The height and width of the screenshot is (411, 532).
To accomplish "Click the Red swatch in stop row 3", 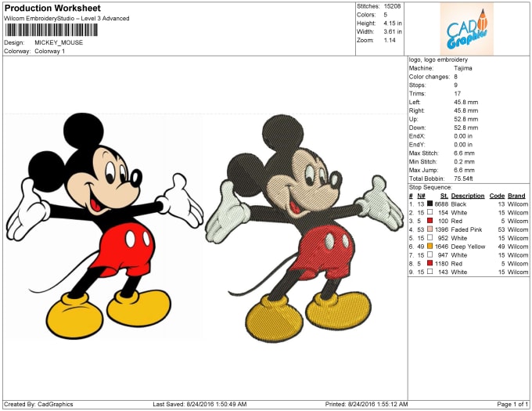I will (x=430, y=221).
